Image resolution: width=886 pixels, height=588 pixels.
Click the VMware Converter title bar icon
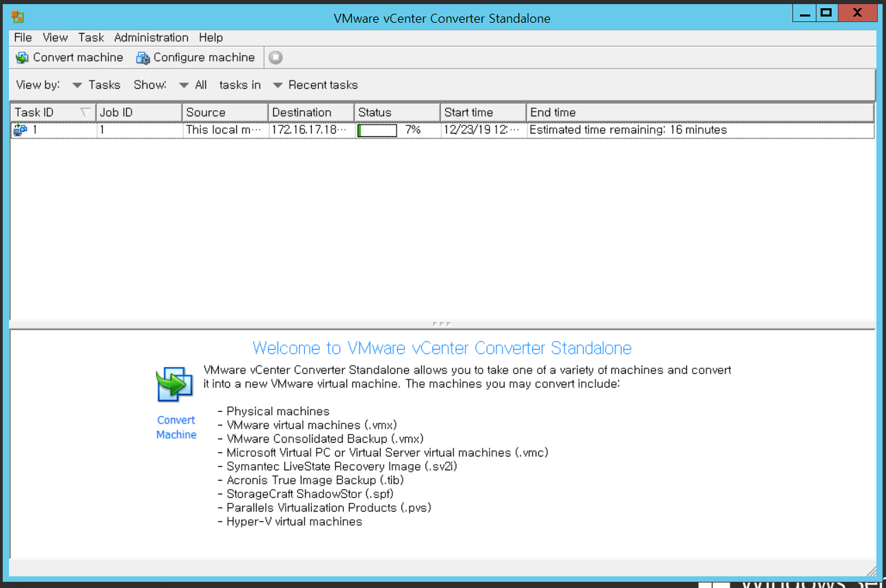click(x=18, y=18)
